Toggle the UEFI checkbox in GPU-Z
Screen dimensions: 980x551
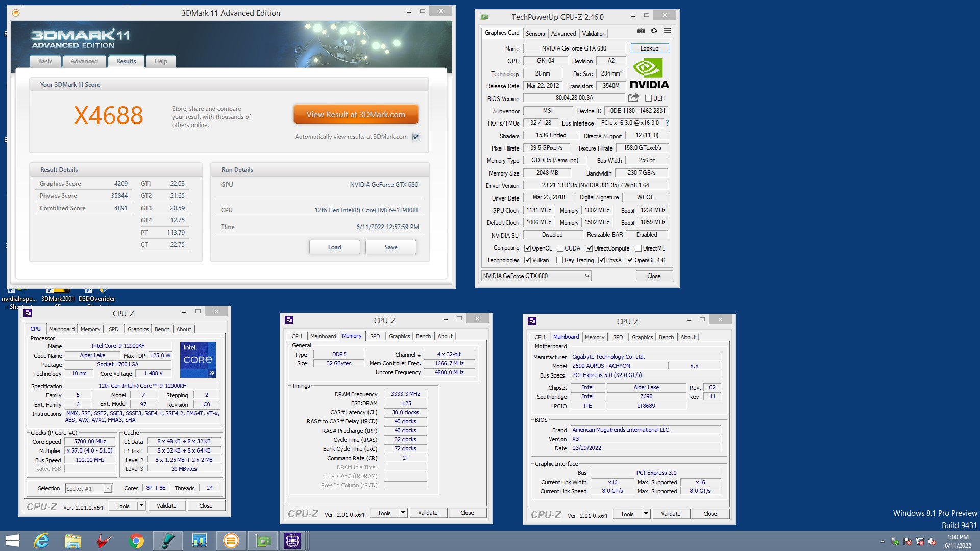pyautogui.click(x=648, y=98)
